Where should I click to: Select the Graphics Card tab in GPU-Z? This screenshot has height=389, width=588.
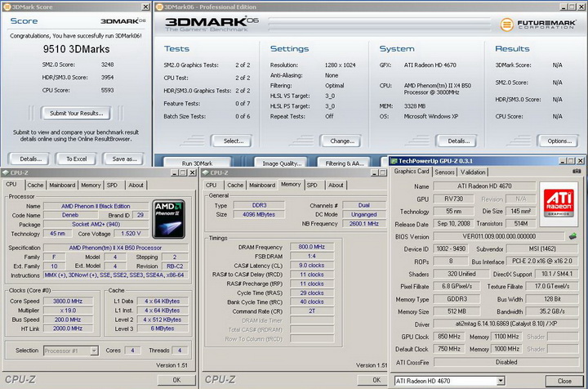tap(412, 172)
